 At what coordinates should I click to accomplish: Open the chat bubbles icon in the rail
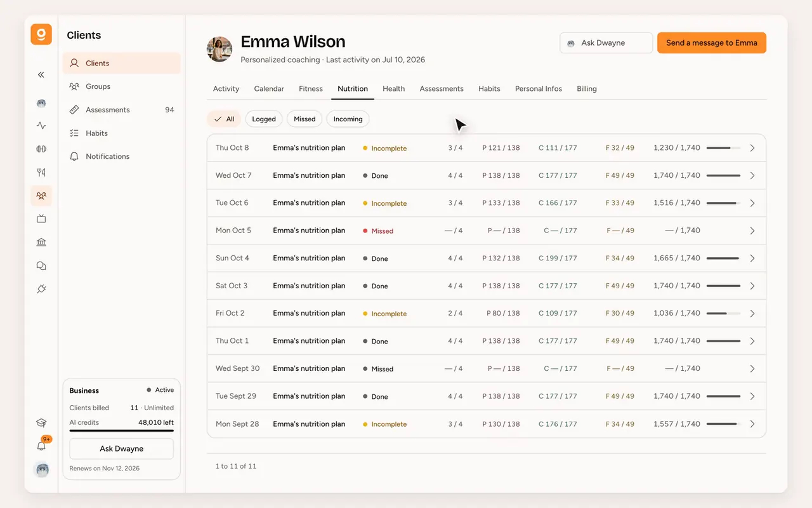[x=41, y=265]
